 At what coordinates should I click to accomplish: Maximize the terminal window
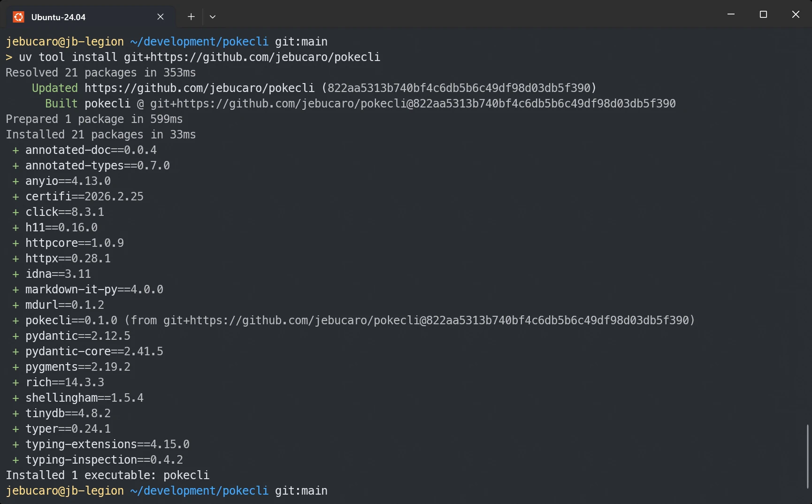[x=763, y=14]
